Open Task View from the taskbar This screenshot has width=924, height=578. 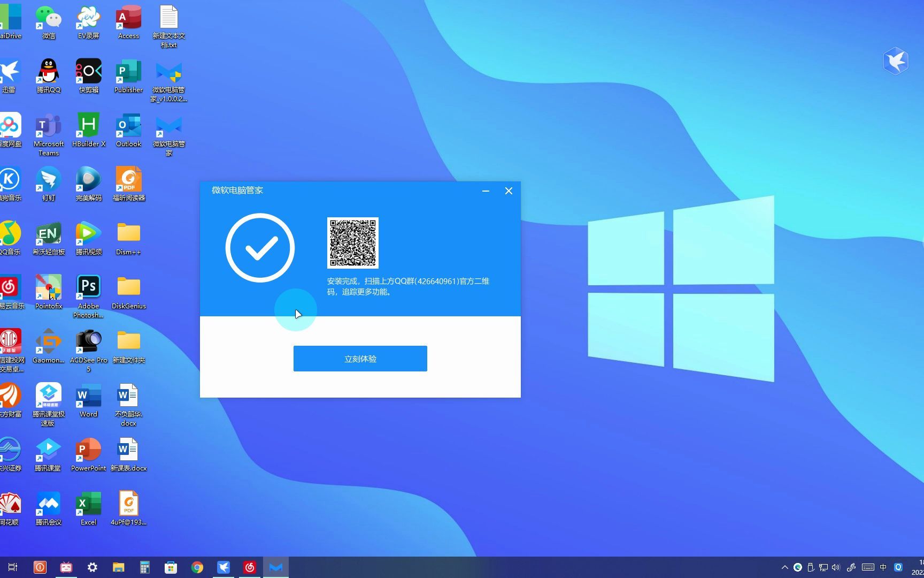(x=13, y=567)
